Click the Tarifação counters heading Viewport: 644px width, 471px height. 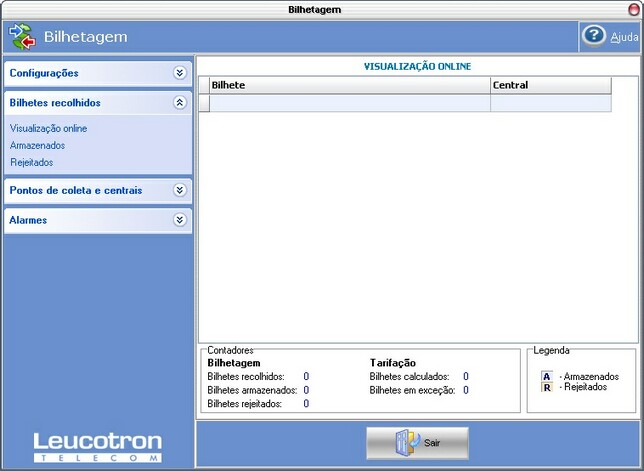[393, 363]
